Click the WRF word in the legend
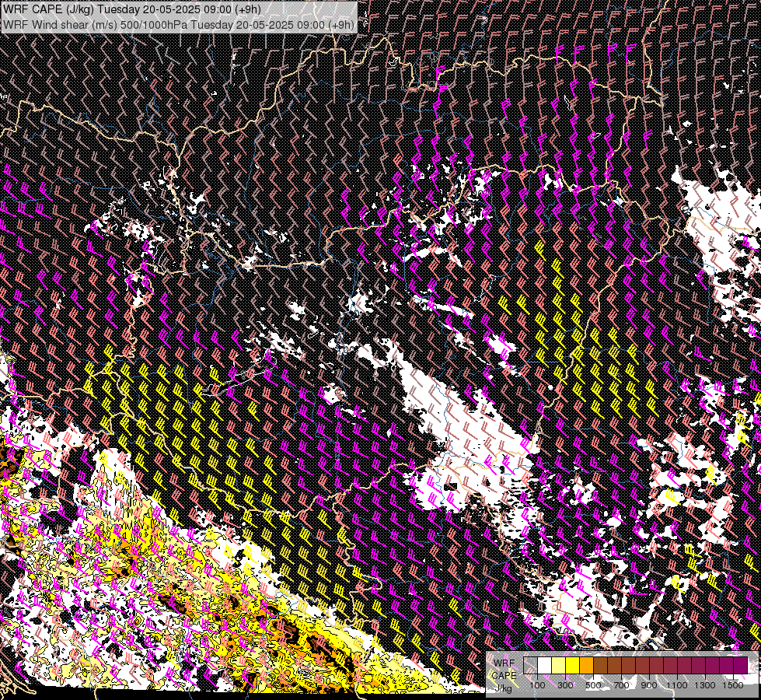The height and width of the screenshot is (700, 761). [504, 663]
